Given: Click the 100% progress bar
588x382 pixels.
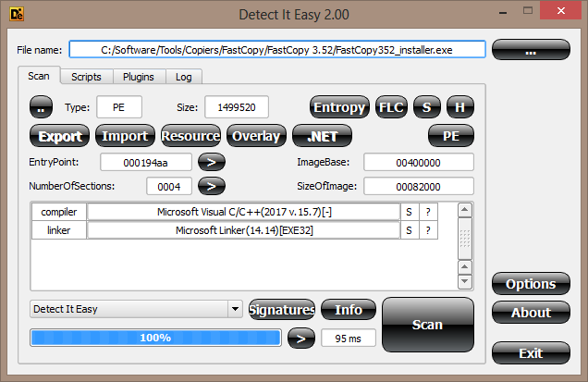Looking at the screenshot, I should coord(155,338).
